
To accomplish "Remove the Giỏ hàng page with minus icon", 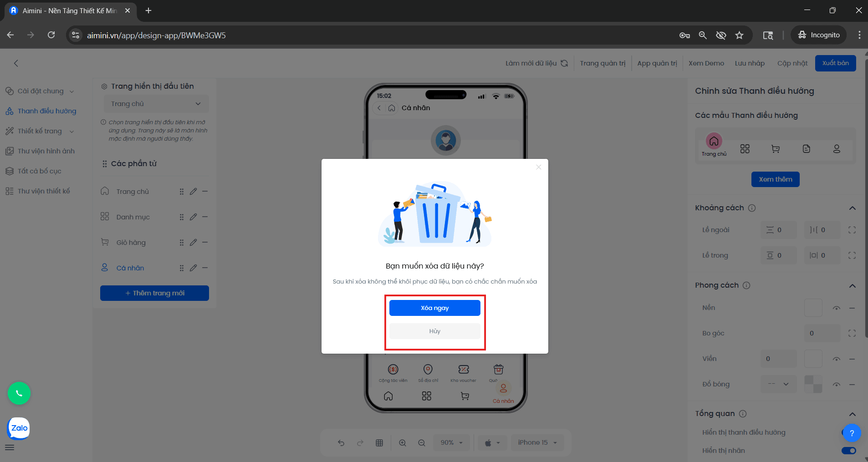I will pyautogui.click(x=205, y=243).
